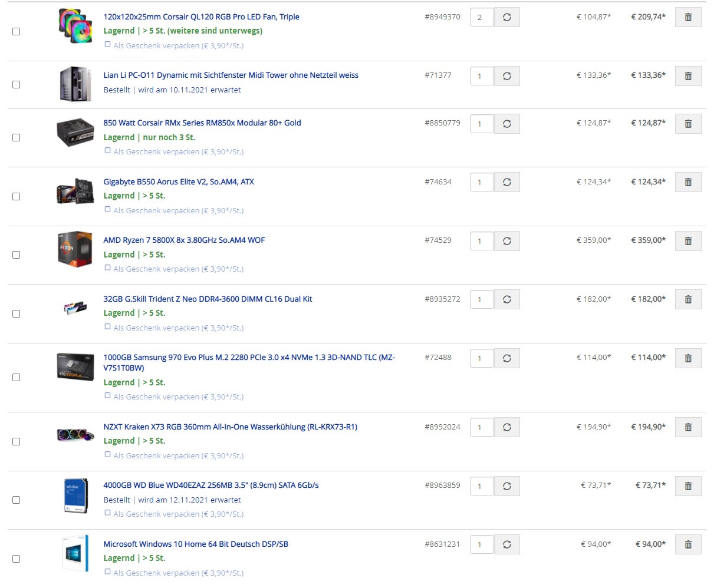Refresh quantity for NZXT Kraken X73
This screenshot has width=717, height=588.
(507, 427)
